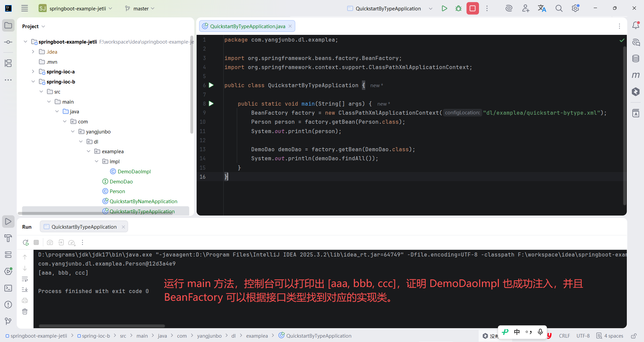644x342 pixels.
Task: Toggle IME microphone voice input
Action: (540, 332)
